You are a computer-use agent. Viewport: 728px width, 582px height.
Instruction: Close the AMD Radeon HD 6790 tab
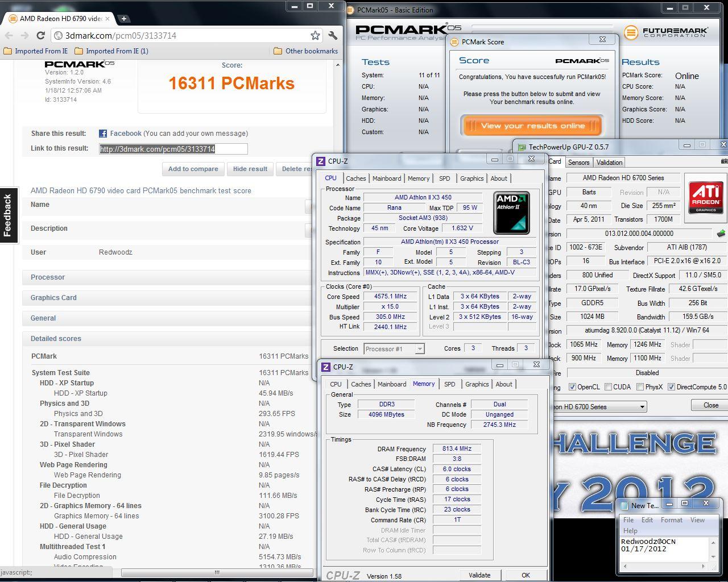pos(107,18)
